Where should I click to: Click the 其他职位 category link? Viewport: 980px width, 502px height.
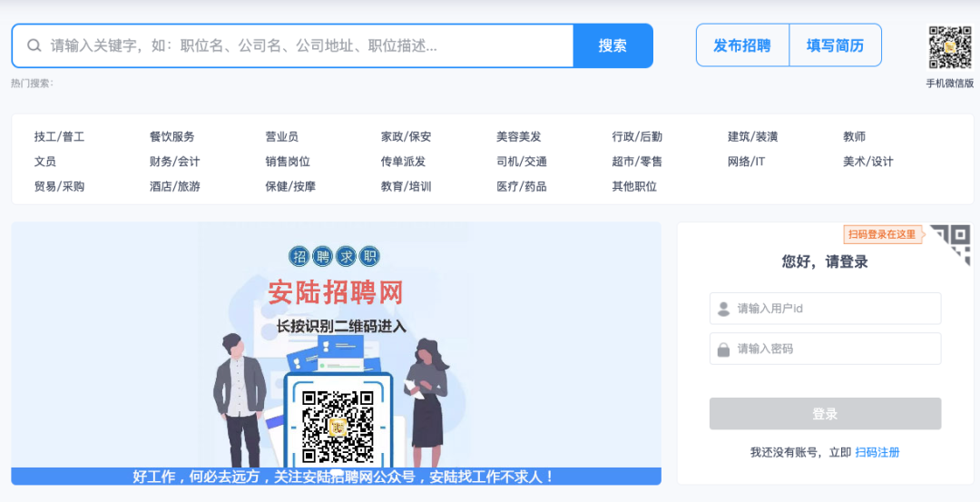(634, 187)
